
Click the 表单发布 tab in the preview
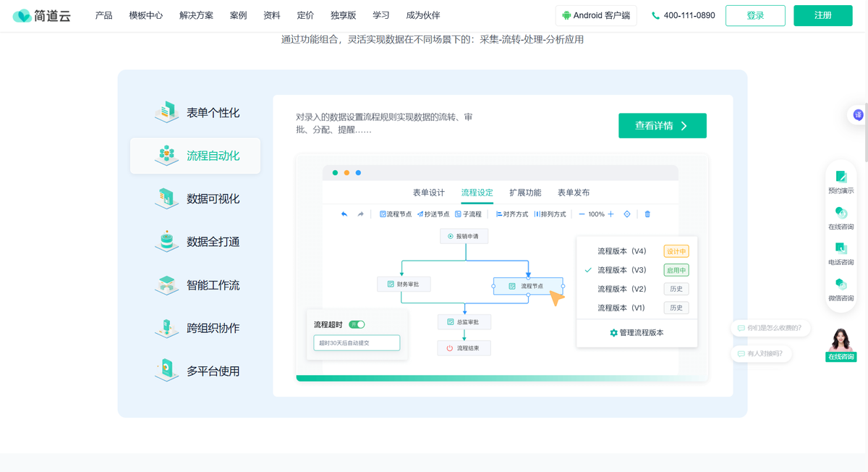click(x=574, y=193)
